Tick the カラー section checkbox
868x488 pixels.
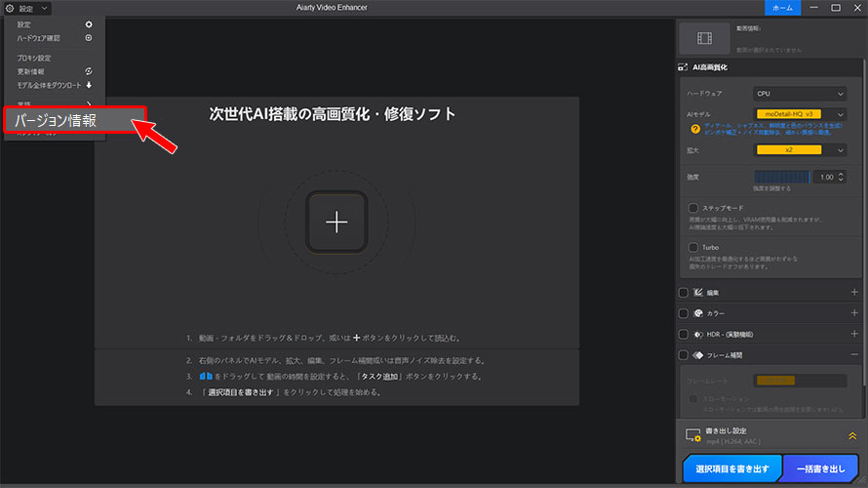[x=684, y=313]
